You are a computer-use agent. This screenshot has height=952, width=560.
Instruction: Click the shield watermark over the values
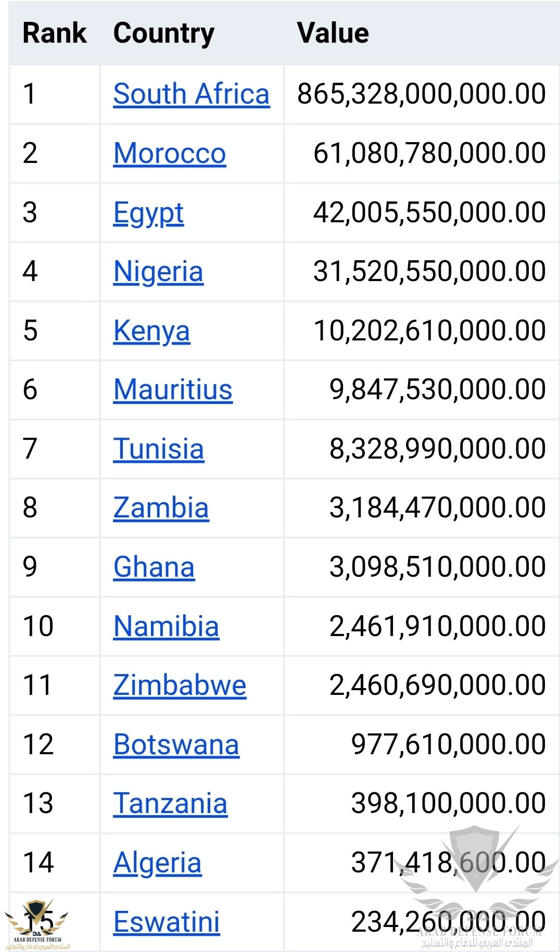point(475,859)
